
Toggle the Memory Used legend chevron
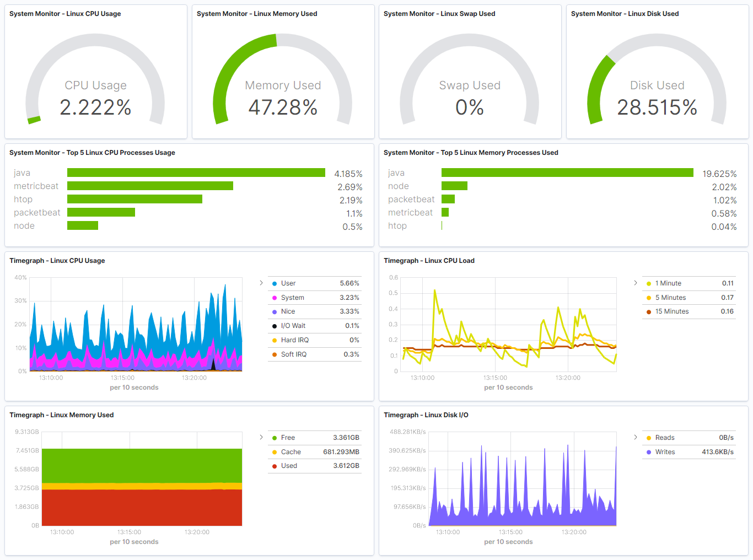click(261, 437)
